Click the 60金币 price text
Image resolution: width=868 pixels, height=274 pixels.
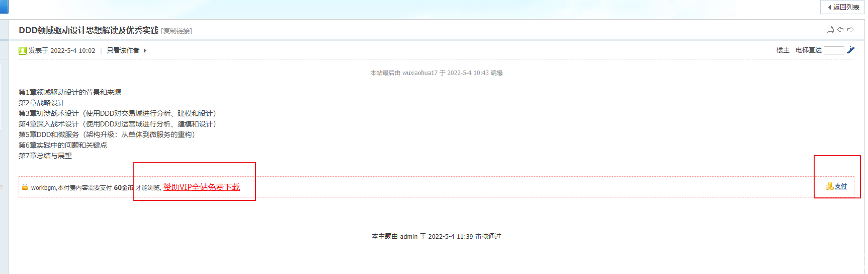click(x=124, y=187)
